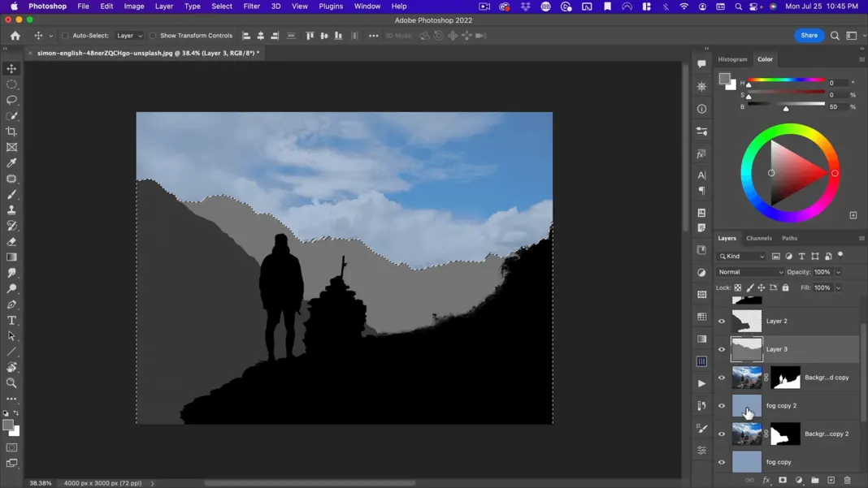Delete layer with trash icon

pos(847,480)
